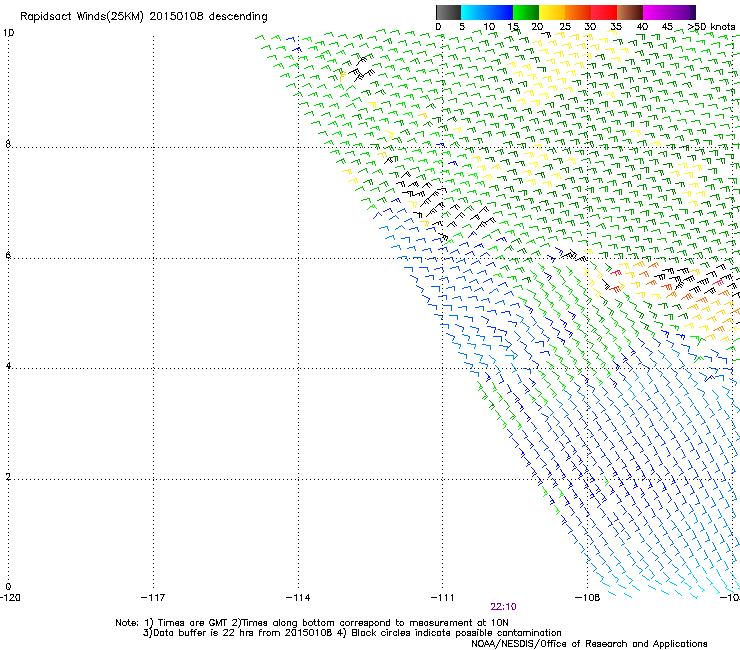Click the longitude label '-108'
This screenshot has width=740, height=650.
588,598
